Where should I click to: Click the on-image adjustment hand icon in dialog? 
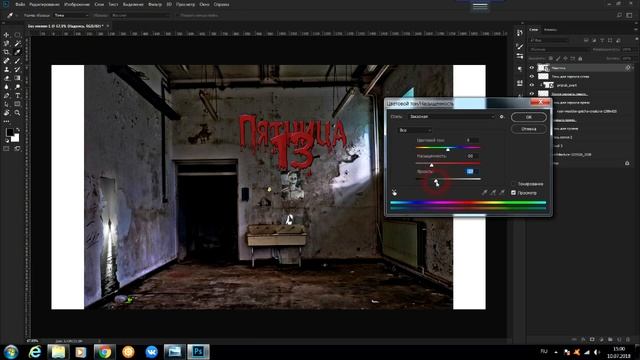coord(394,192)
